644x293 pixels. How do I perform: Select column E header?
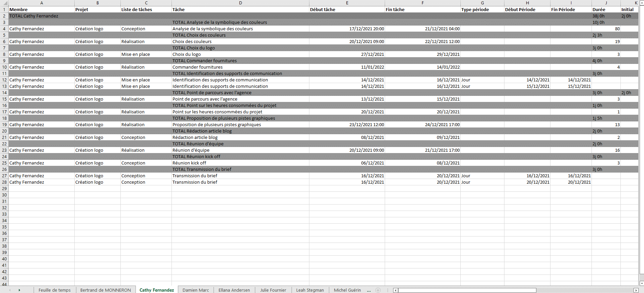click(x=347, y=3)
